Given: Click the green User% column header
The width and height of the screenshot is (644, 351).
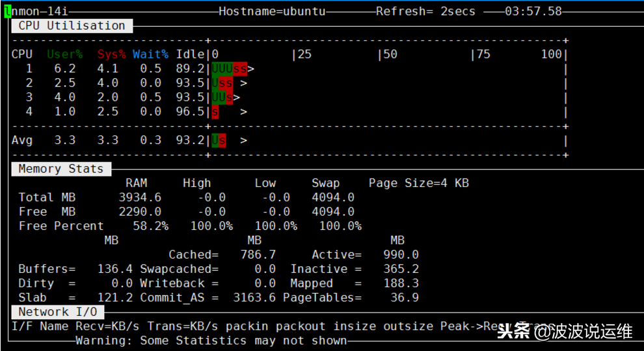Looking at the screenshot, I should [64, 54].
